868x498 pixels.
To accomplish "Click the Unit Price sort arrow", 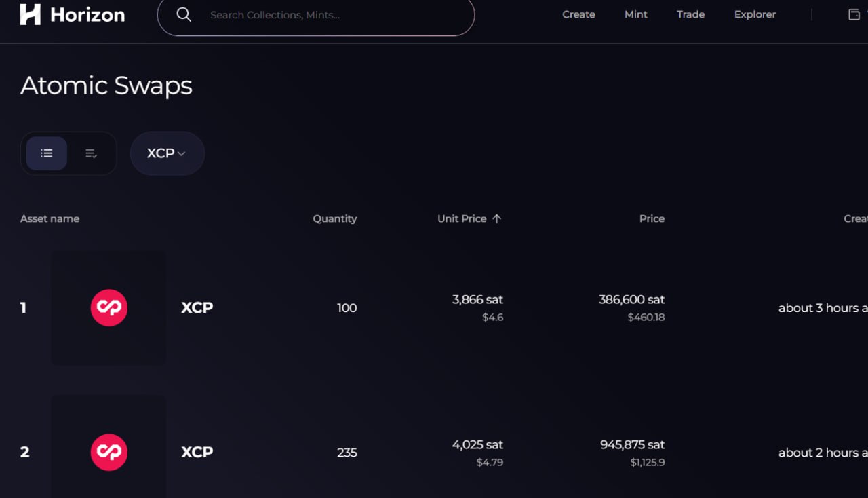I will coord(496,218).
